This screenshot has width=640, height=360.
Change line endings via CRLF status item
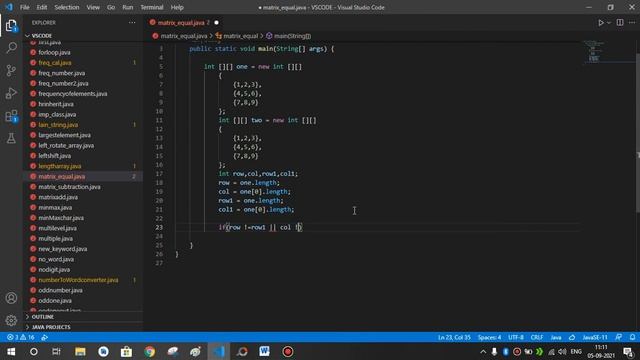click(536, 338)
